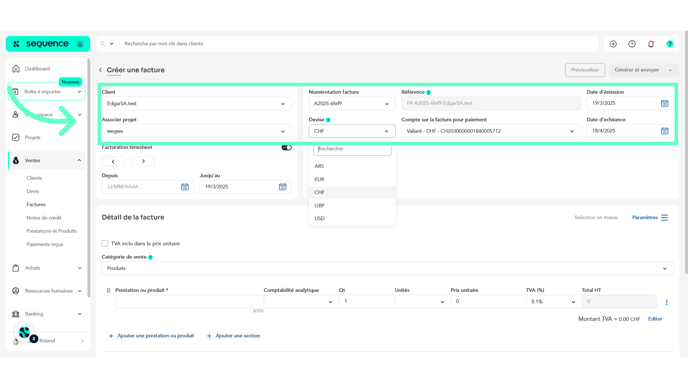Viewport: 688px width, 387px height.
Task: Open Date d'échéance calendar picker
Action: coord(665,131)
